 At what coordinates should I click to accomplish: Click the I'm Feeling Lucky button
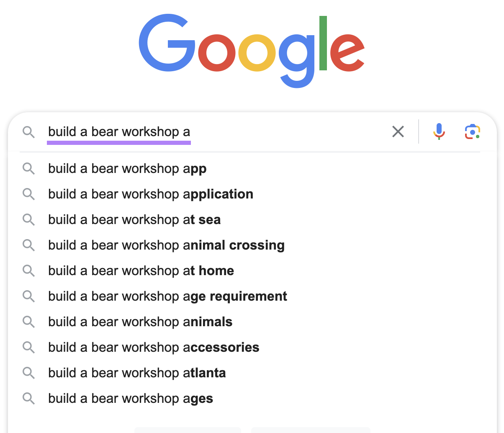(310, 430)
